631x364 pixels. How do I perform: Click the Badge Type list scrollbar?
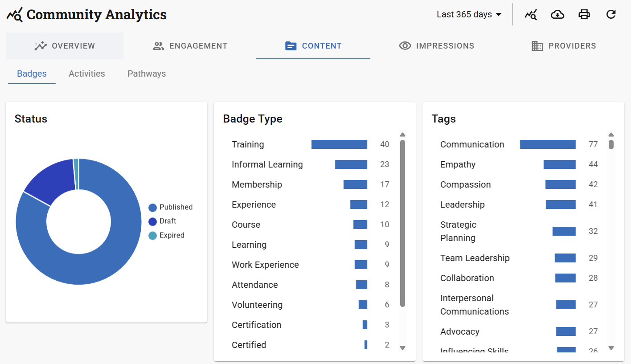point(403,223)
